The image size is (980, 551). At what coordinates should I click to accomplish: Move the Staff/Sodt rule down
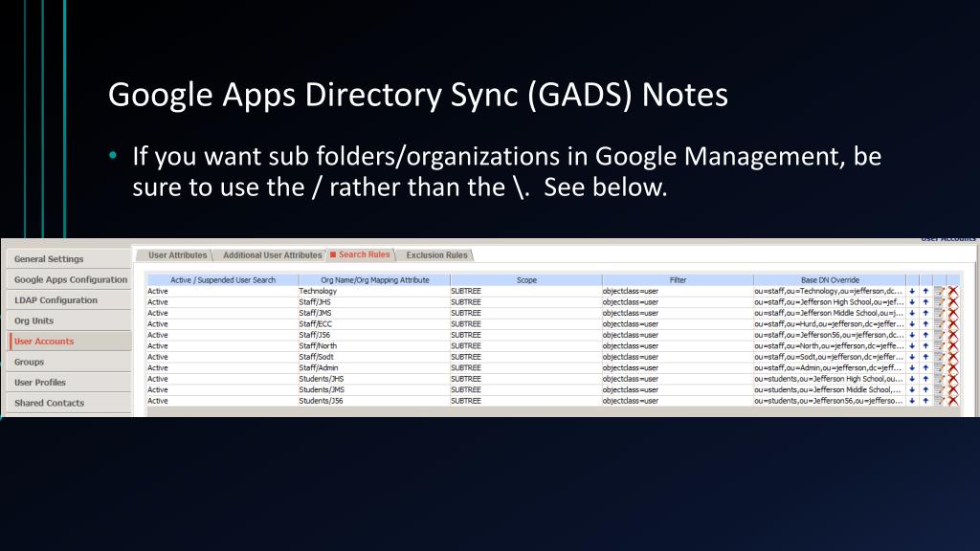pos(912,357)
